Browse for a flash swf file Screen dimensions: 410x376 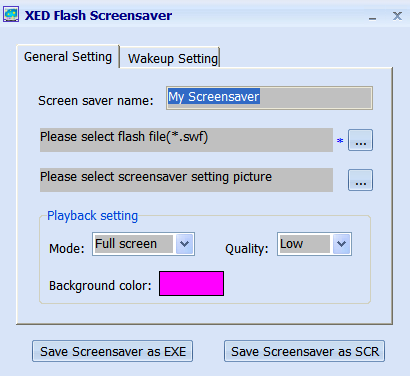(x=360, y=140)
